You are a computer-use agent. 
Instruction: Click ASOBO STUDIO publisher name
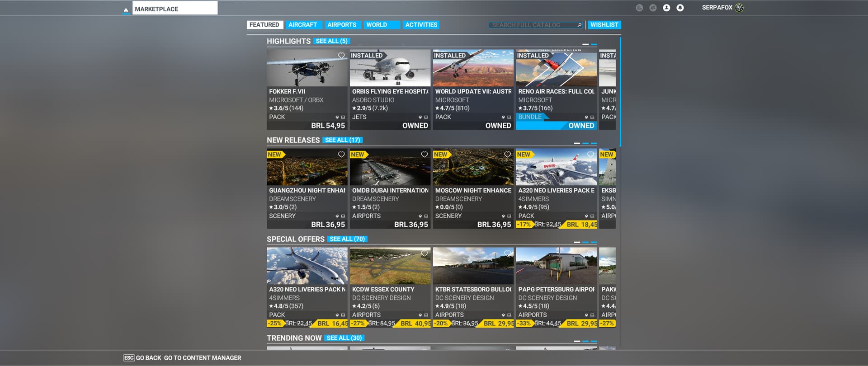373,100
